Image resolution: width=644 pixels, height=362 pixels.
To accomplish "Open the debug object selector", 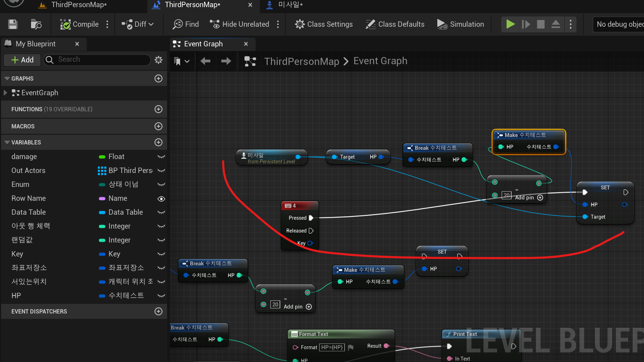I will [618, 24].
